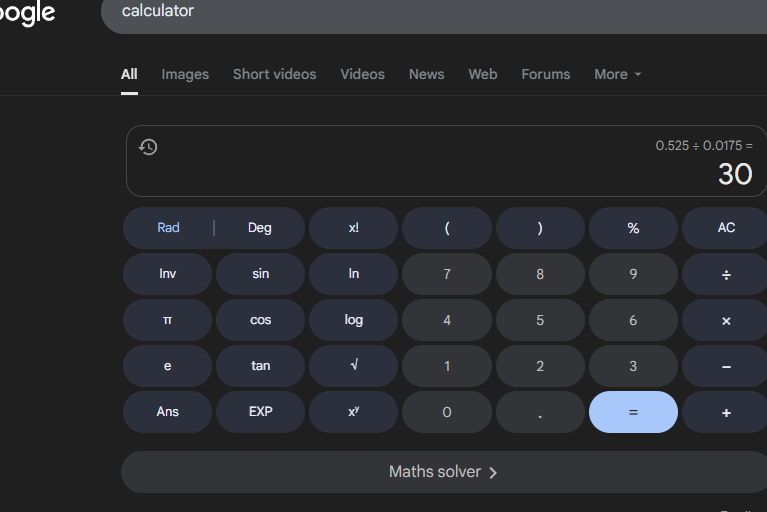The width and height of the screenshot is (767, 512).
Task: Click digit 6 on the calculator
Action: click(633, 320)
